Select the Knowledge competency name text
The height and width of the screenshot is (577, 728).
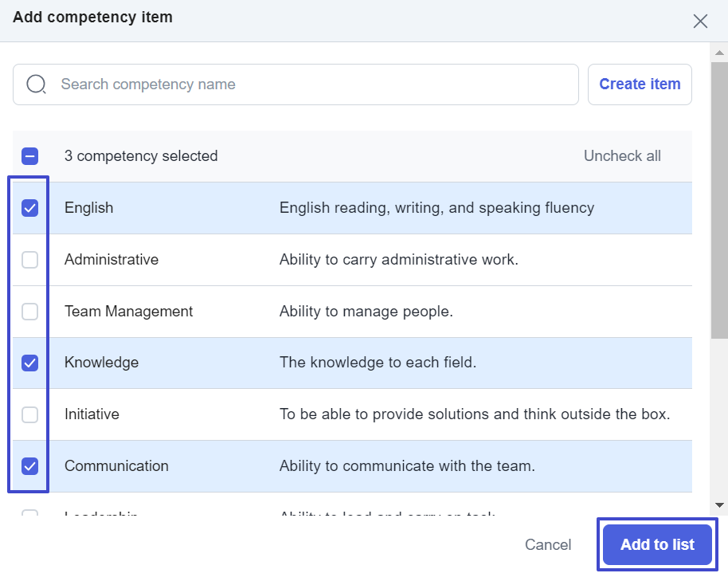[x=102, y=363]
